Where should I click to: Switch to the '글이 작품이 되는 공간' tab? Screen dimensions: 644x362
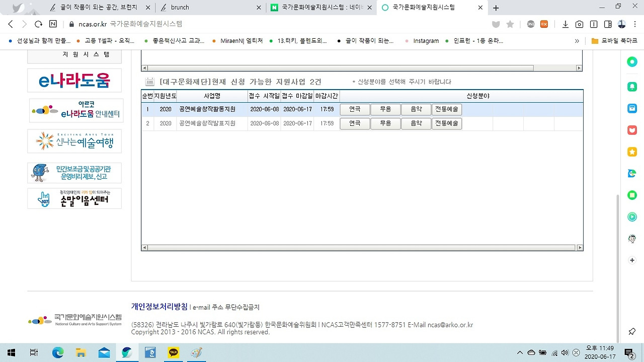pyautogui.click(x=100, y=8)
